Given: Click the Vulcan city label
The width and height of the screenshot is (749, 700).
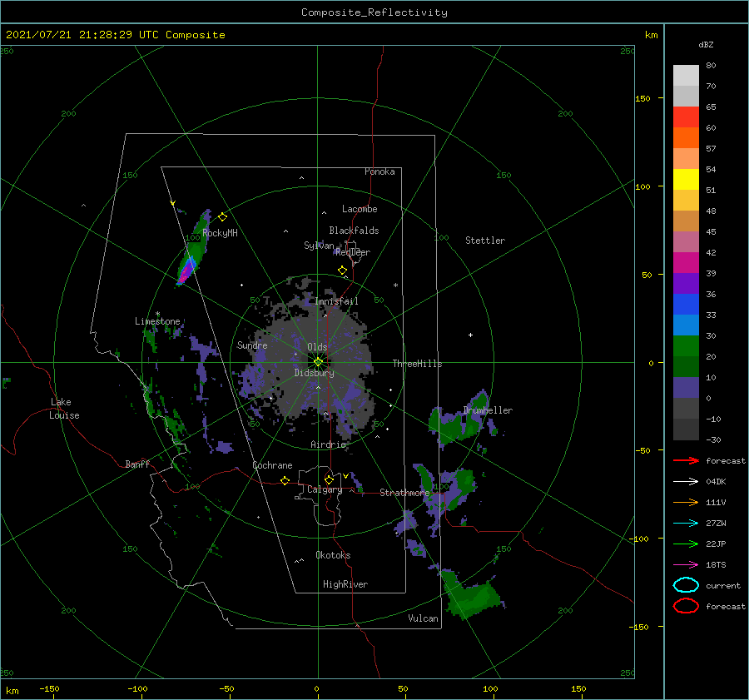Looking at the screenshot, I should [x=423, y=618].
